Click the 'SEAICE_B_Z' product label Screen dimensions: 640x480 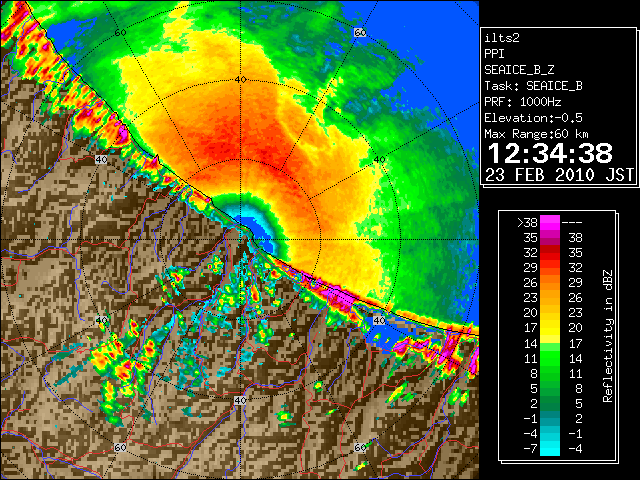point(519,70)
